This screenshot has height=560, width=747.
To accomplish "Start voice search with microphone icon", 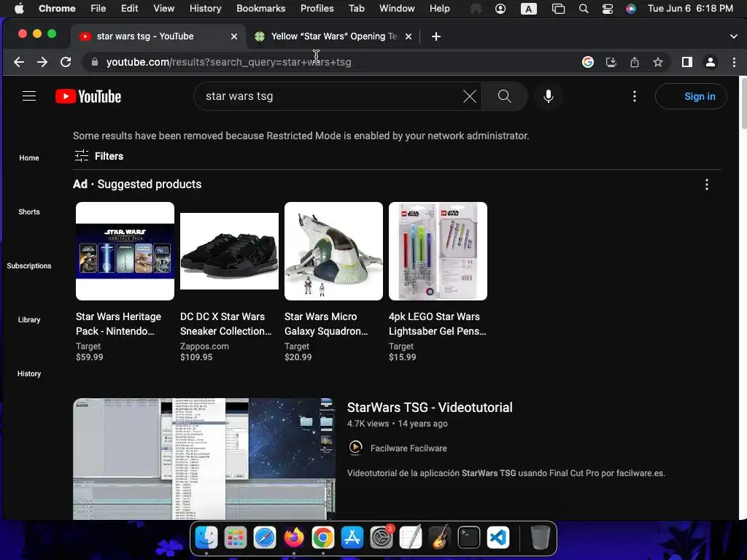I will 549,96.
